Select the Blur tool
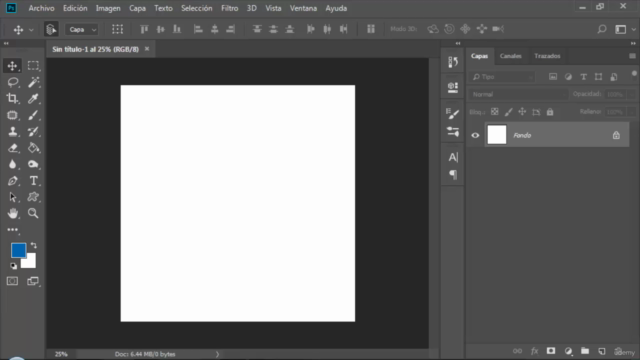Image resolution: width=640 pixels, height=360 pixels. pos(12,164)
